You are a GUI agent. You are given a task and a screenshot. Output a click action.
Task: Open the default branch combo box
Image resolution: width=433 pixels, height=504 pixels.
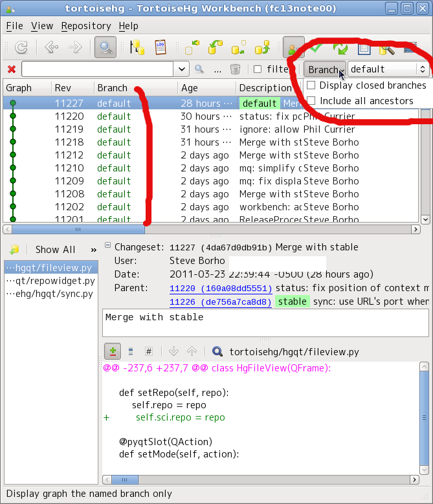(388, 69)
